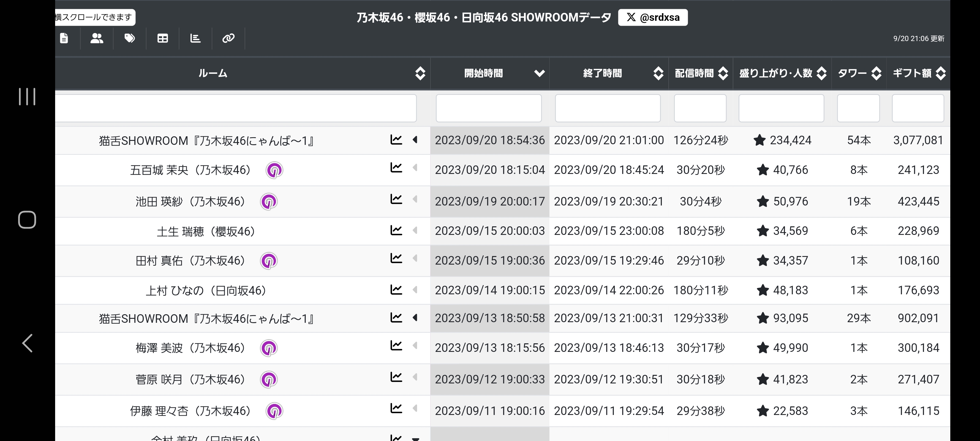This screenshot has height=441, width=980.
Task: Sort by ルーム column header
Action: pos(213,73)
